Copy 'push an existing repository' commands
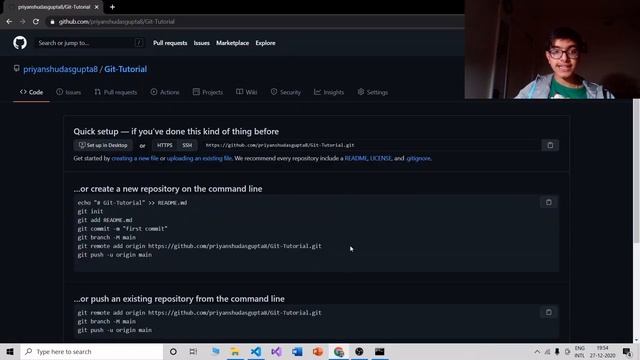This screenshot has width=640, height=360. (549, 313)
